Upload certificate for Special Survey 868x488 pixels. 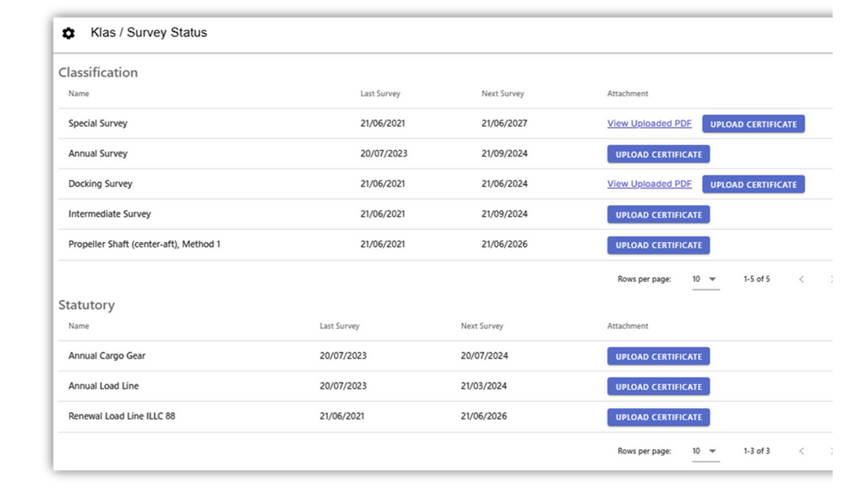(x=753, y=124)
